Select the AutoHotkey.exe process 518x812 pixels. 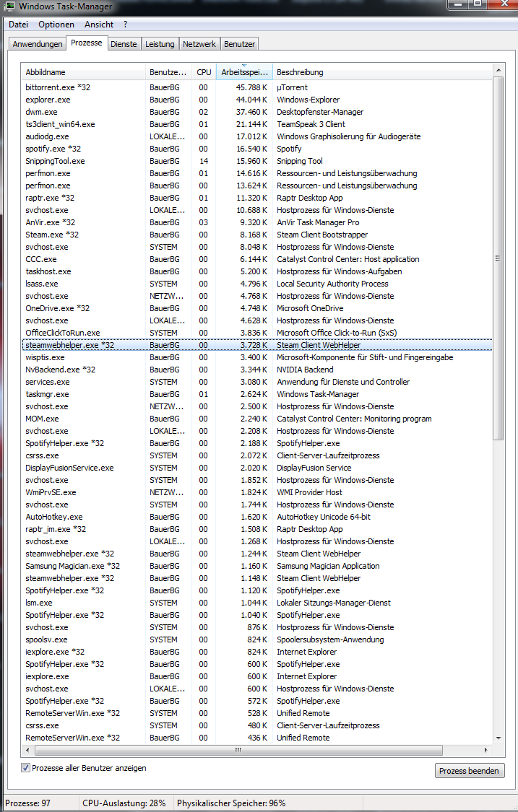click(x=256, y=517)
